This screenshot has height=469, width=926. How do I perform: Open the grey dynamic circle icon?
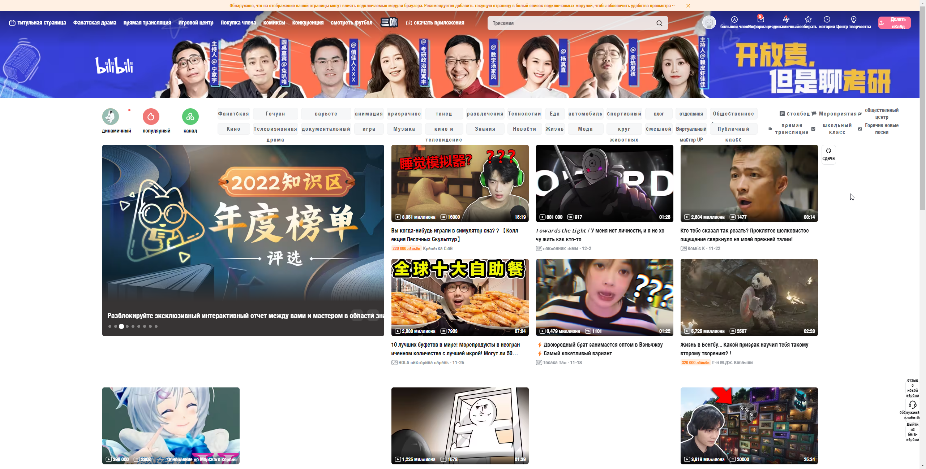tap(110, 116)
